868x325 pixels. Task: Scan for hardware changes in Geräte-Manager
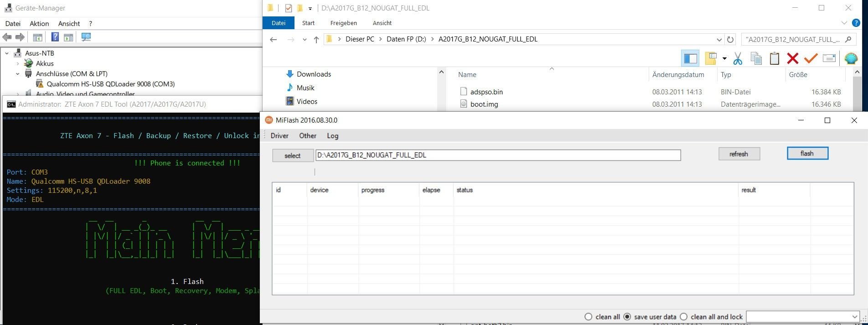(x=86, y=37)
